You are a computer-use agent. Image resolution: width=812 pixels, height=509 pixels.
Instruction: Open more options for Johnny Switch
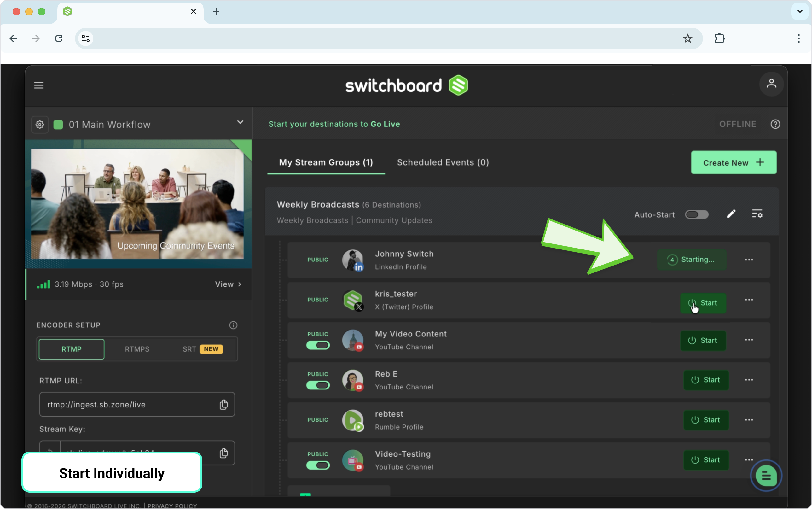749,260
